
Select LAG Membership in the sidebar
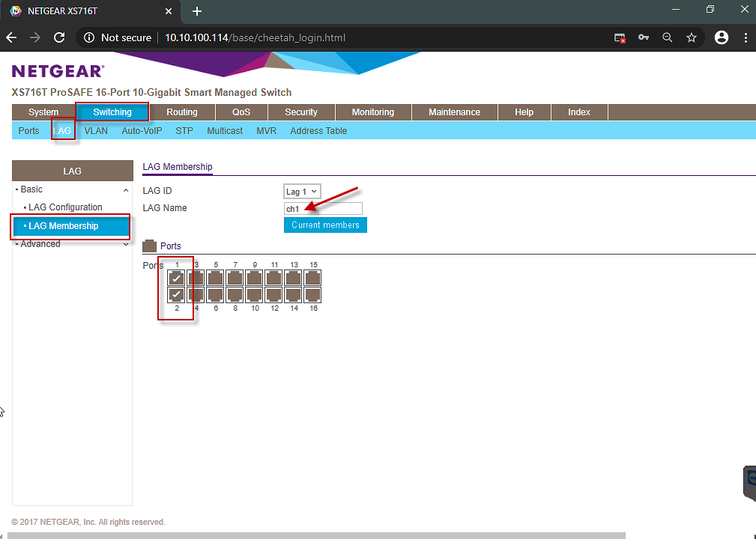71,226
